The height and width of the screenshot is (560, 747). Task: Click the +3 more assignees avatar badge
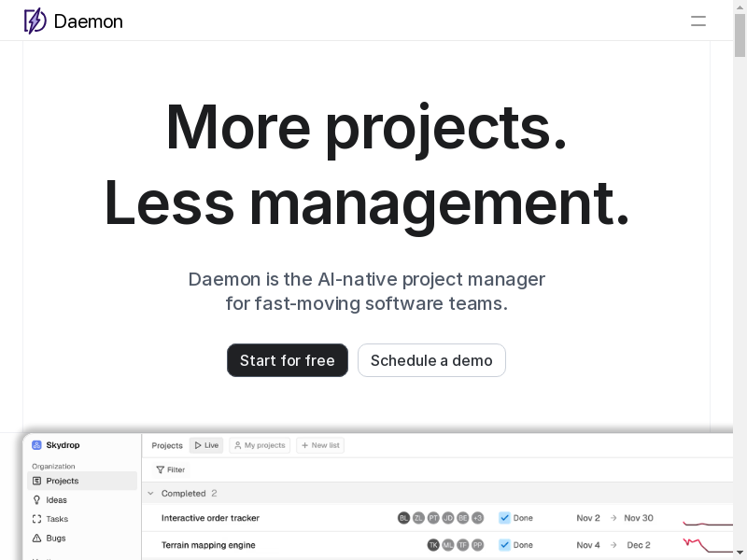477,518
